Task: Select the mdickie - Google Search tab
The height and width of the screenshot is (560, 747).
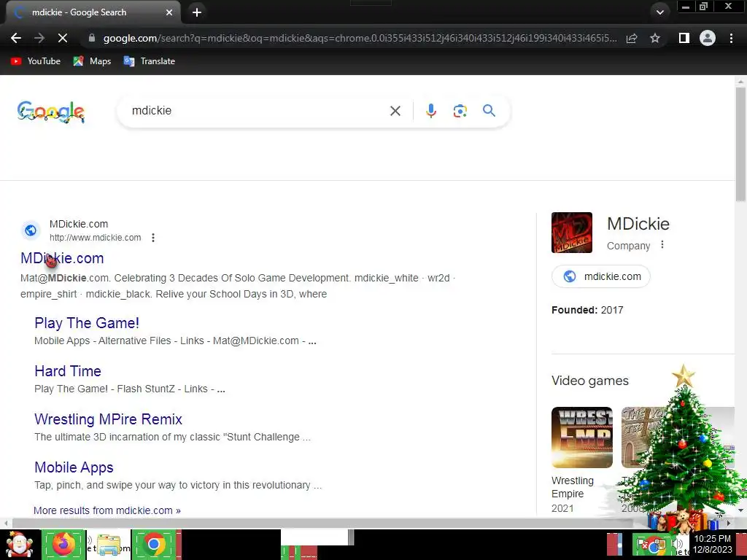Action: click(93, 12)
